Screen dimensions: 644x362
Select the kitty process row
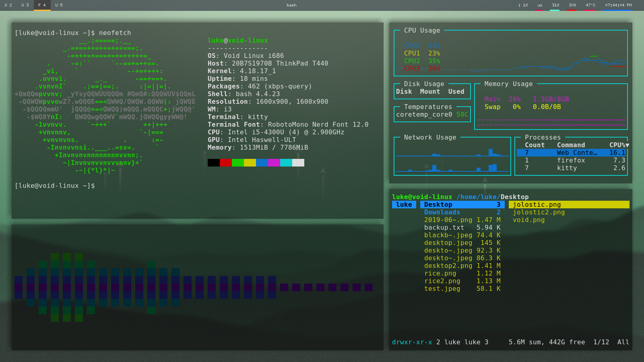(572, 168)
